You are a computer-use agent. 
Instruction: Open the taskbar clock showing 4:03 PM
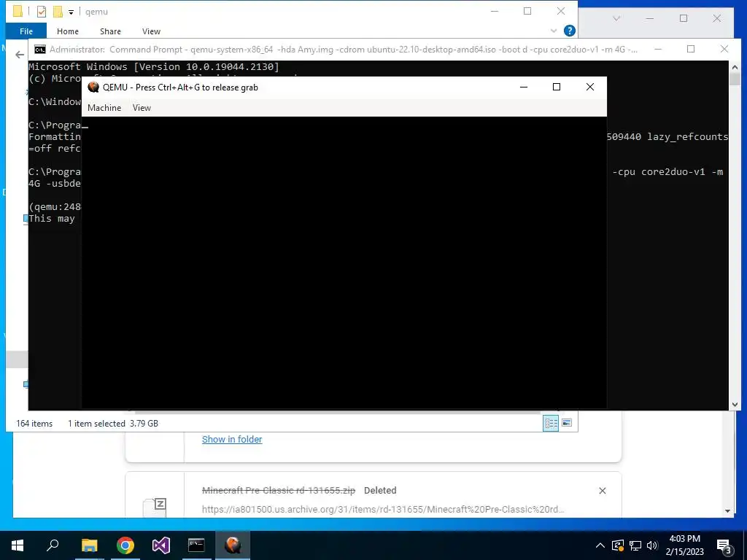click(684, 545)
